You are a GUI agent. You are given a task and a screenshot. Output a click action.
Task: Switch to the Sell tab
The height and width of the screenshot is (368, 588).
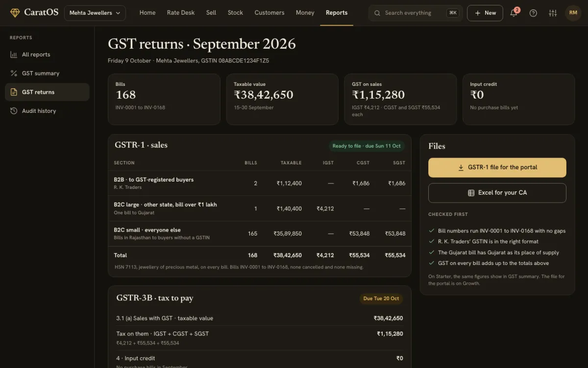click(211, 13)
